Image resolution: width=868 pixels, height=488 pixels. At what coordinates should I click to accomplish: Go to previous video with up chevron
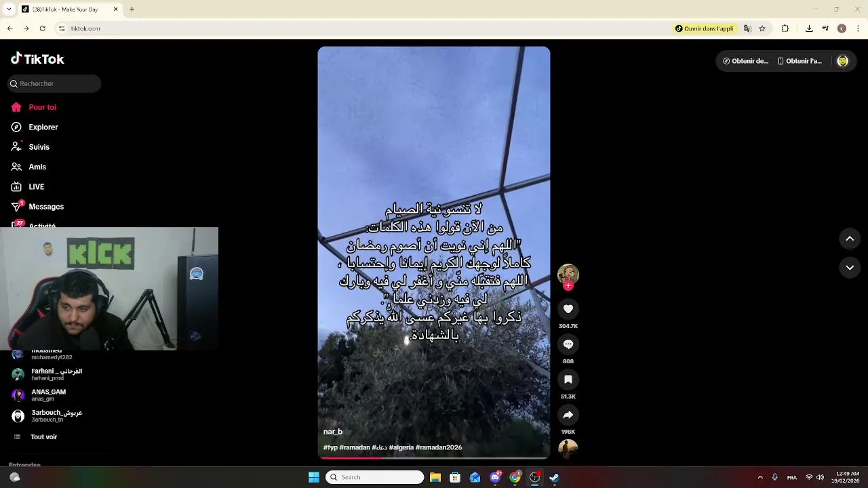pyautogui.click(x=850, y=239)
